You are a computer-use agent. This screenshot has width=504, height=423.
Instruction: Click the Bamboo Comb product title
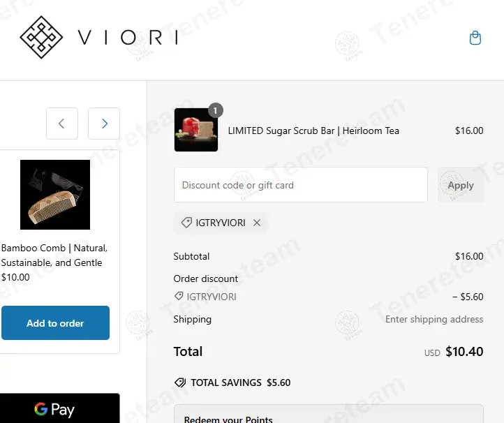coord(54,255)
